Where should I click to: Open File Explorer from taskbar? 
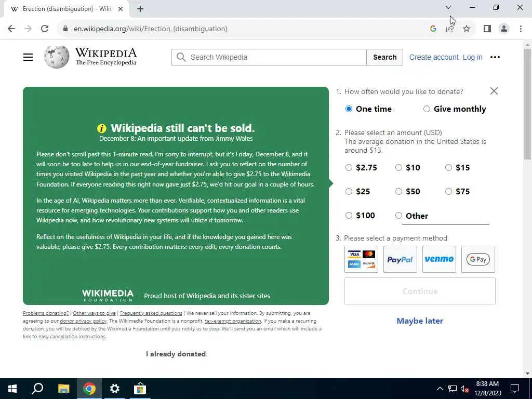coord(63,389)
